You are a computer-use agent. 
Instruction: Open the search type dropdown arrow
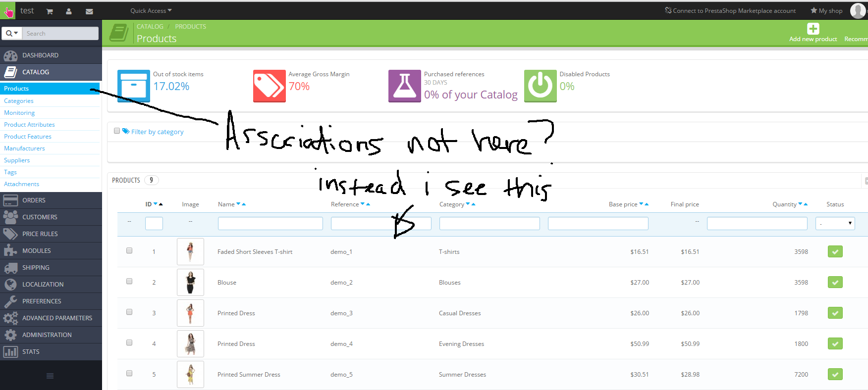click(x=11, y=33)
